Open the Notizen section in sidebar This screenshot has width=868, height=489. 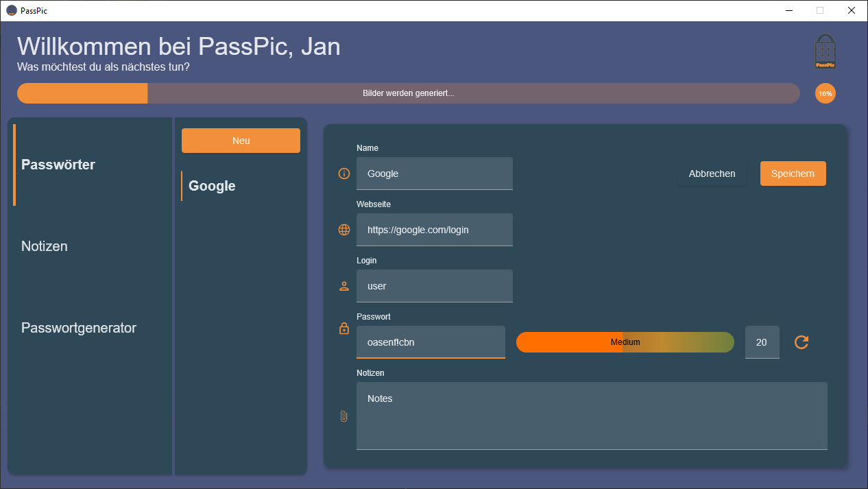91,246
